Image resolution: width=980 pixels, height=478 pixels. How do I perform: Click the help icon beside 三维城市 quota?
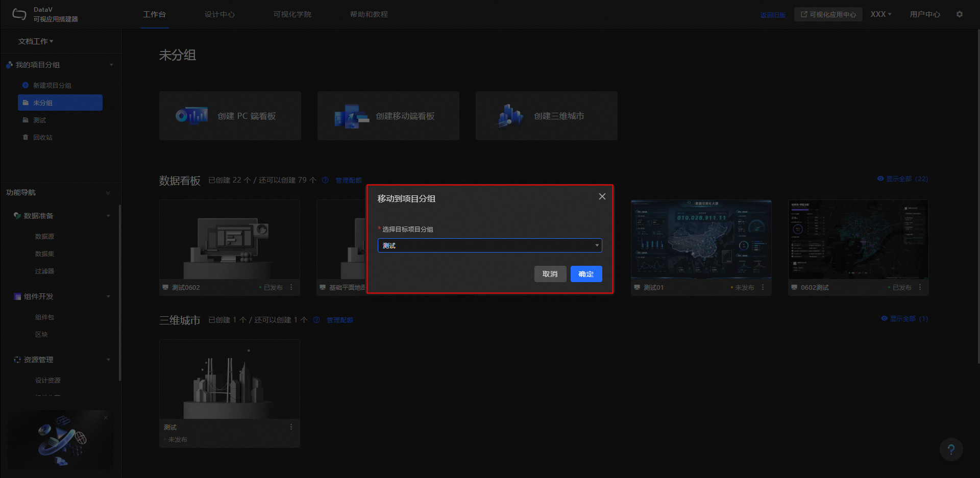[316, 320]
